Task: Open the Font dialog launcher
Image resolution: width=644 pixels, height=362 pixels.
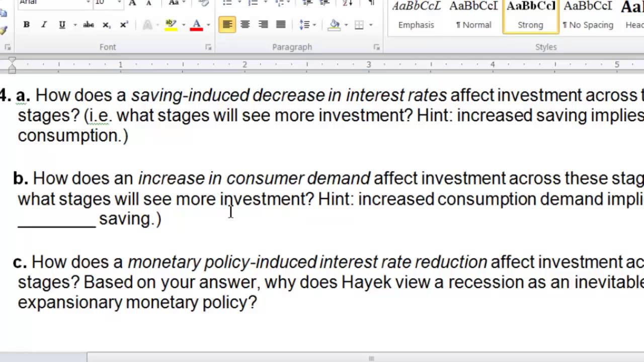Action: (x=208, y=47)
